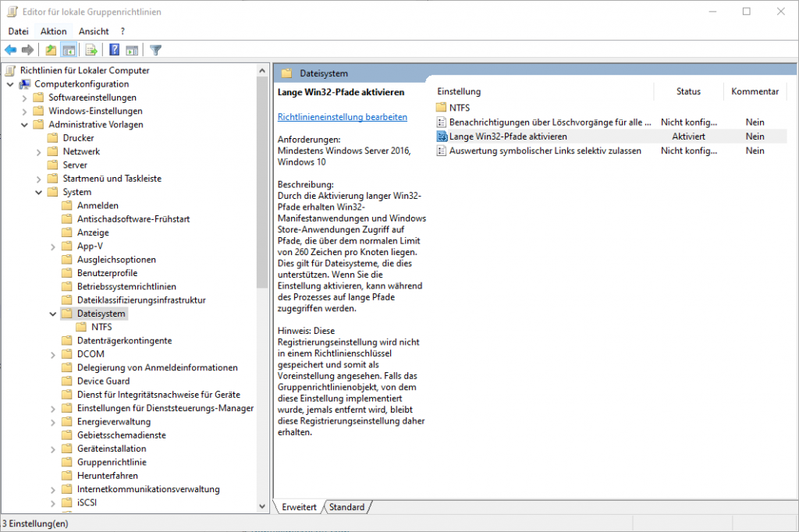Click the up-one-level folder toolbar icon

pos(51,50)
